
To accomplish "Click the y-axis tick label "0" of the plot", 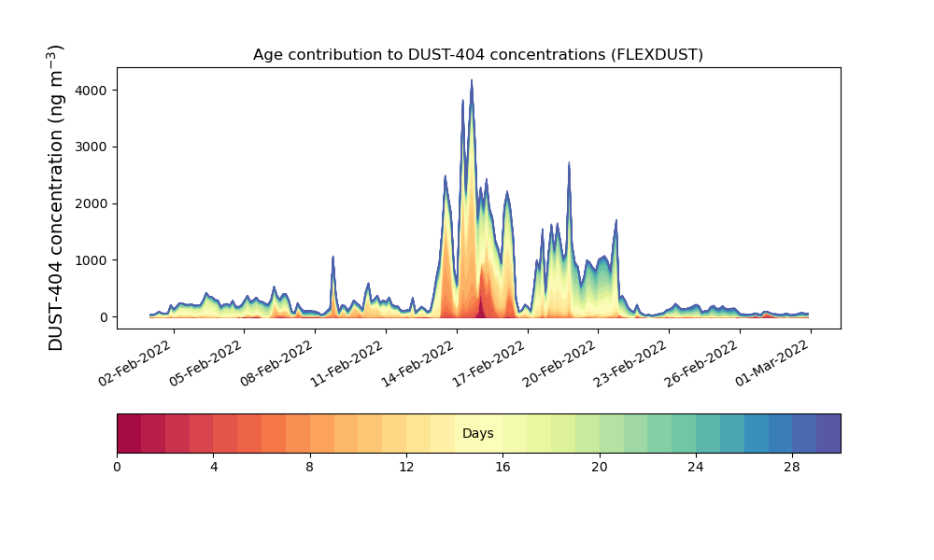I will pyautogui.click(x=105, y=317).
